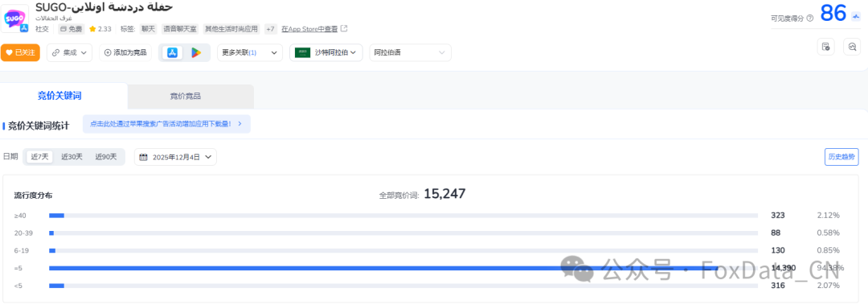Image resolution: width=868 pixels, height=305 pixels.
Task: Click the 0.85% percentage value
Action: pyautogui.click(x=828, y=250)
